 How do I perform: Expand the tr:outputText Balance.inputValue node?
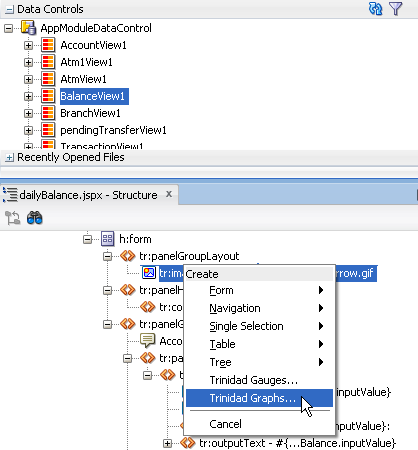tap(167, 443)
